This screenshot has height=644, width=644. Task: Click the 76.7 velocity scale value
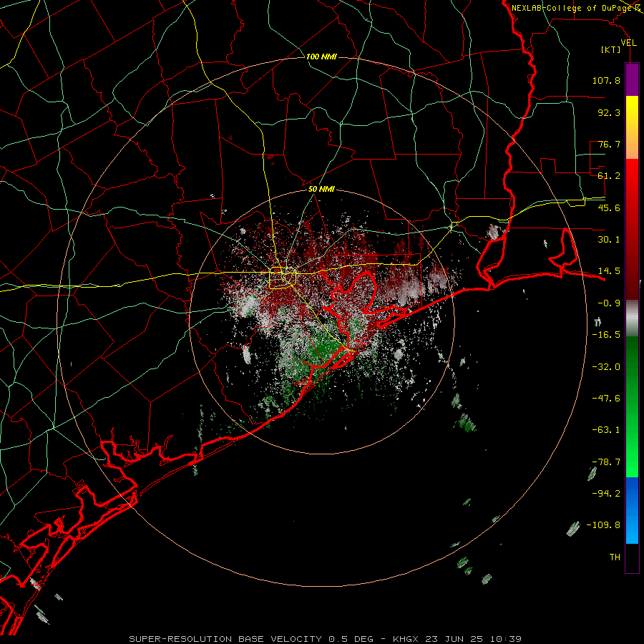(609, 144)
